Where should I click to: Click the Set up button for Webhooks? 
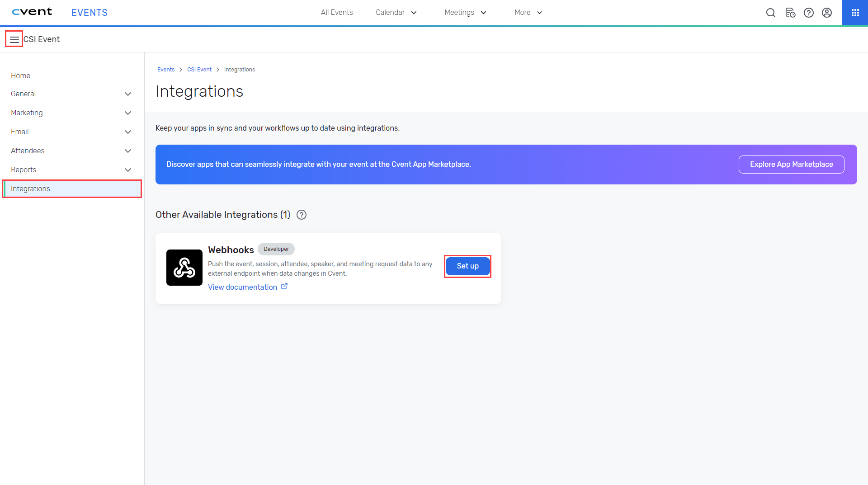[467, 266]
